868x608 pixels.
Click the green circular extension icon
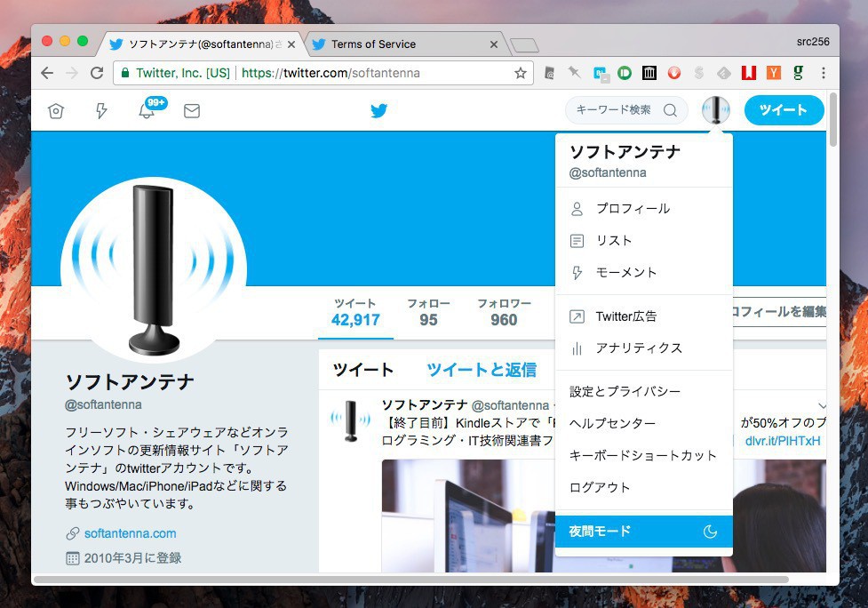[625, 73]
